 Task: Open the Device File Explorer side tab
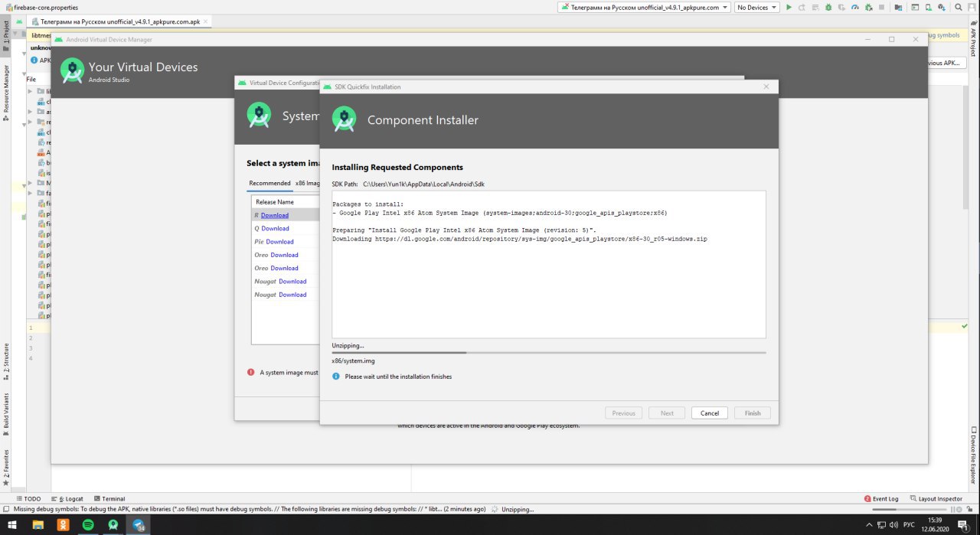coord(974,455)
